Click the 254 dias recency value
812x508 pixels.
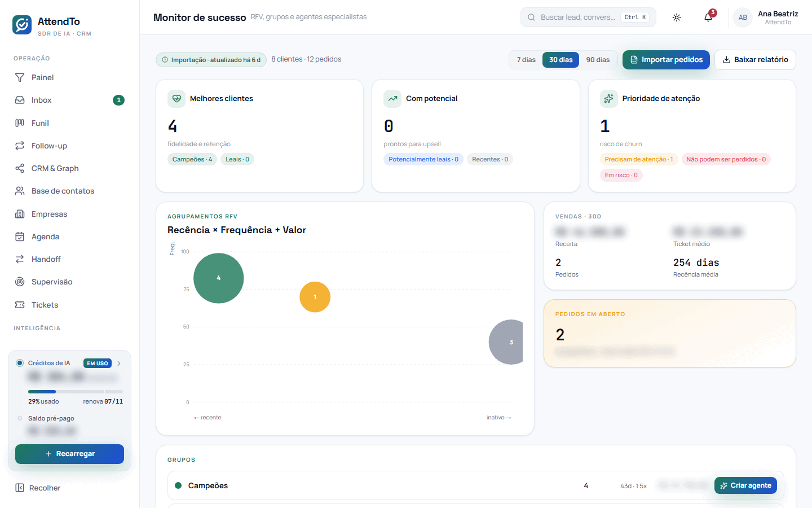(696, 262)
